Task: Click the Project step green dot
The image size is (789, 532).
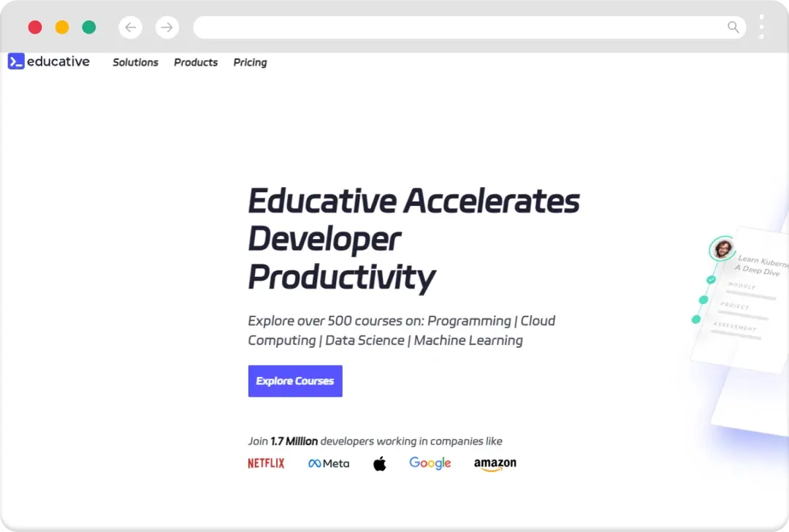Action: coord(704,300)
